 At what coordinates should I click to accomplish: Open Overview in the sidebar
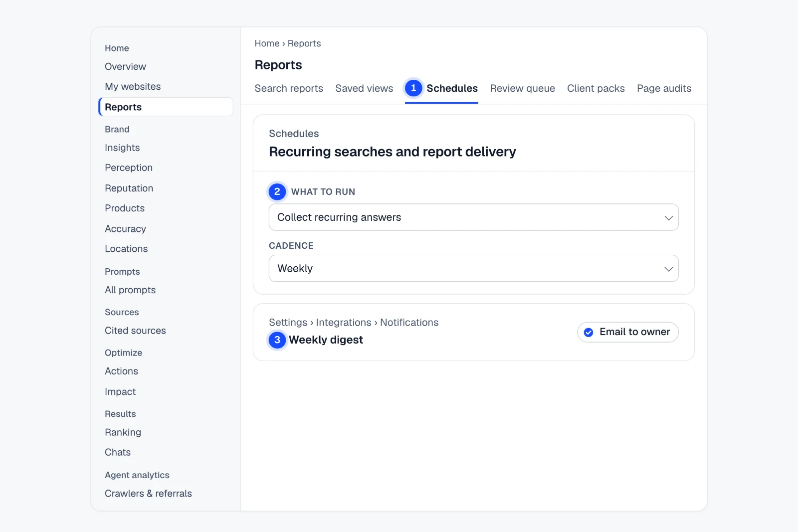tap(125, 67)
